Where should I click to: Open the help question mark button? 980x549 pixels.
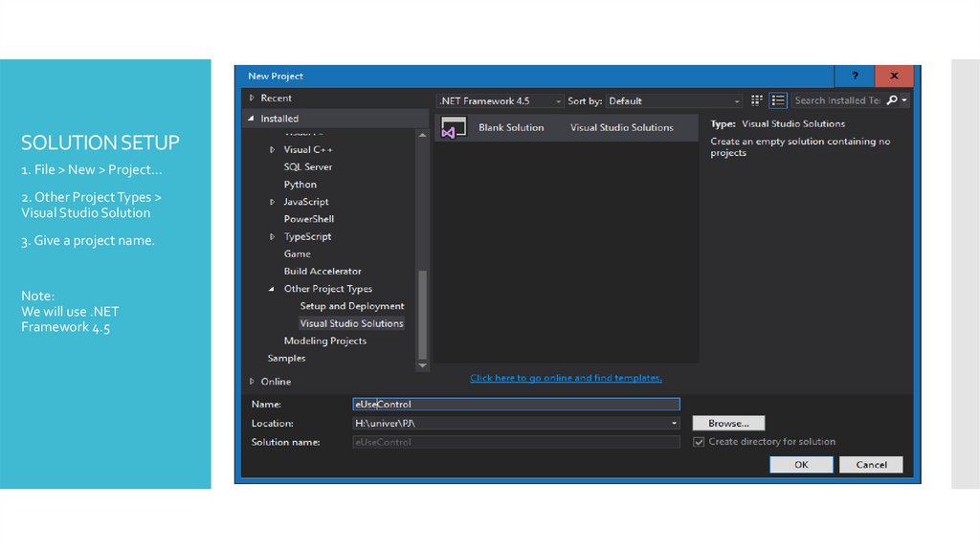[x=855, y=76]
